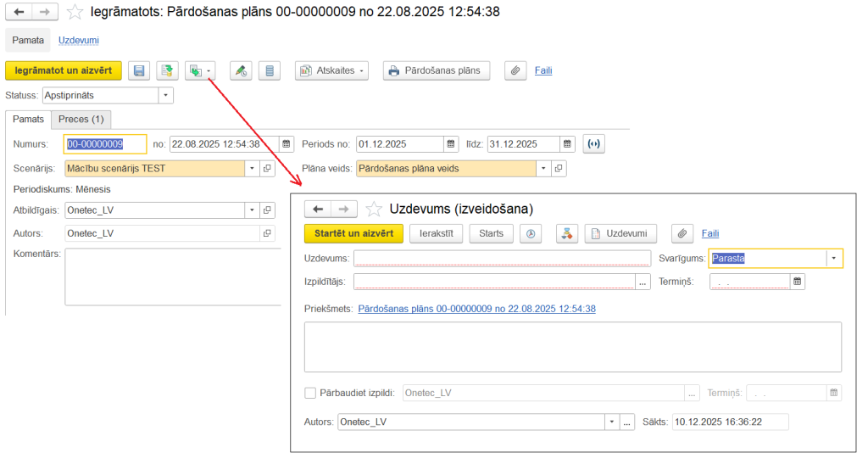Open calendar picker for Termiņš field

click(797, 282)
